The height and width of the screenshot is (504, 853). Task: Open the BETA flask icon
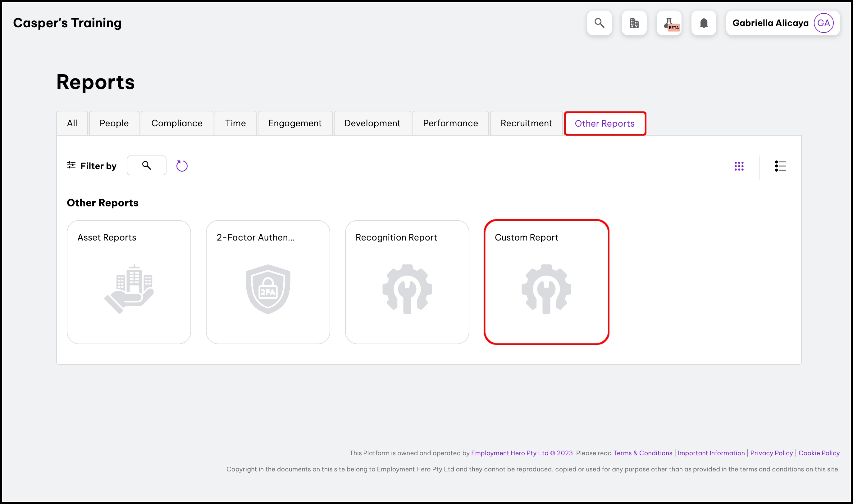click(669, 23)
